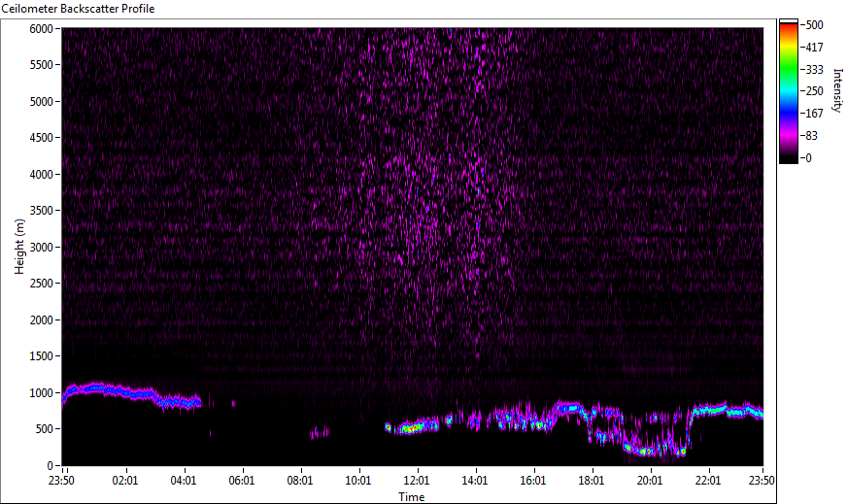Select the 250 value on intensity scale
The width and height of the screenshot is (847, 504).
[x=814, y=91]
